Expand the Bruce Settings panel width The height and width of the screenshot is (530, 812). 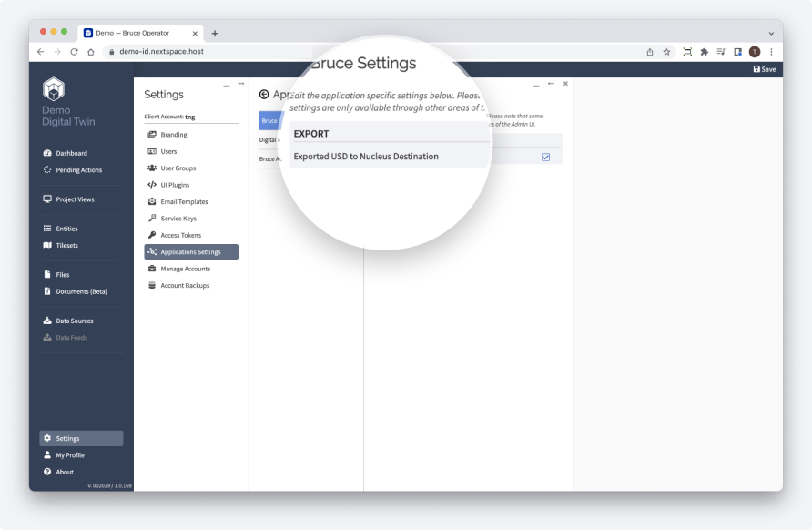click(551, 84)
